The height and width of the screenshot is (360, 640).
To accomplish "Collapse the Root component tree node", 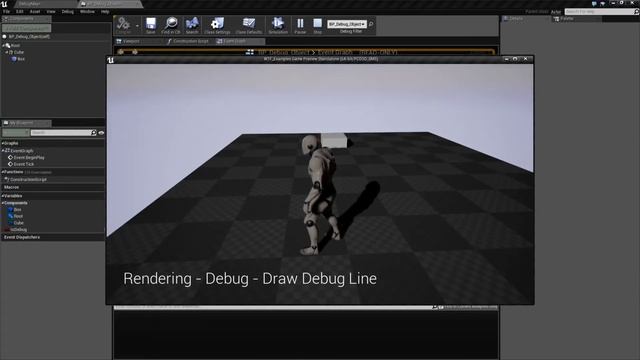I will pos(4,46).
